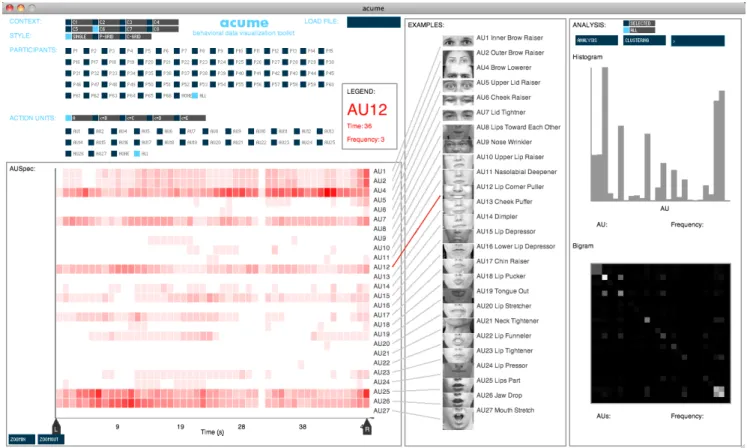Toggle participant P60 checkbox
The height and width of the screenshot is (448, 747).
coord(321,84)
